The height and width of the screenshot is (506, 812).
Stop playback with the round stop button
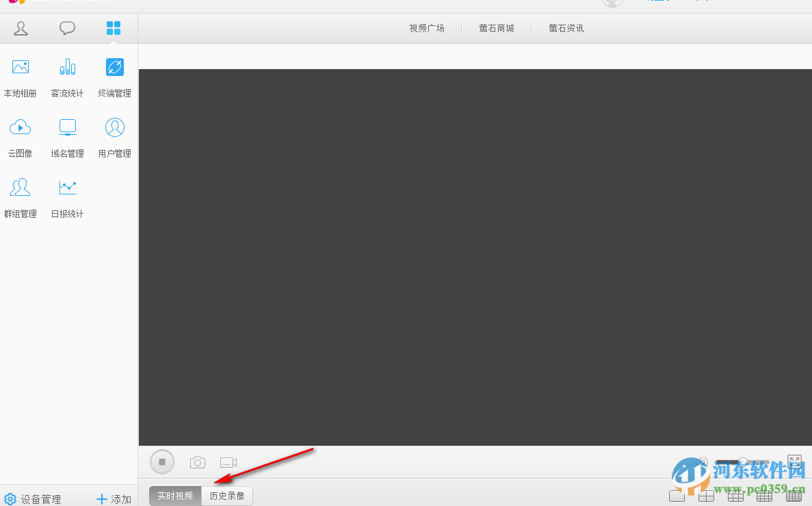click(x=162, y=462)
